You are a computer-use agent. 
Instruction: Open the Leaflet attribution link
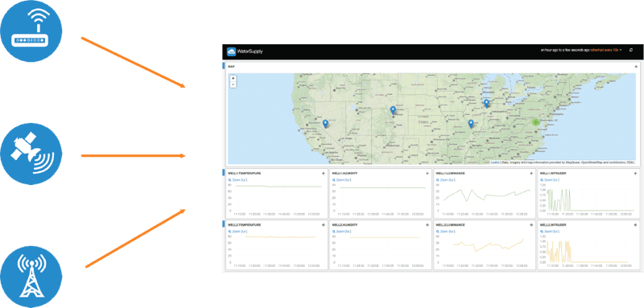tap(495, 162)
